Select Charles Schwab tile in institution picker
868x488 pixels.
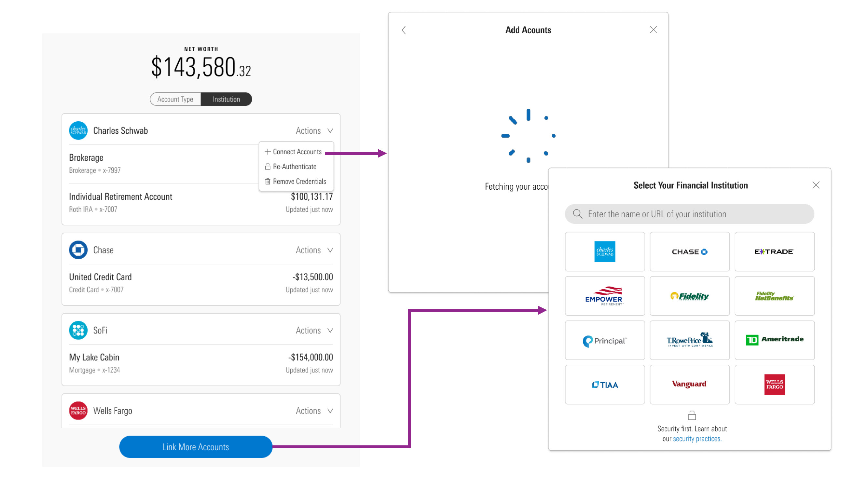[x=604, y=251]
